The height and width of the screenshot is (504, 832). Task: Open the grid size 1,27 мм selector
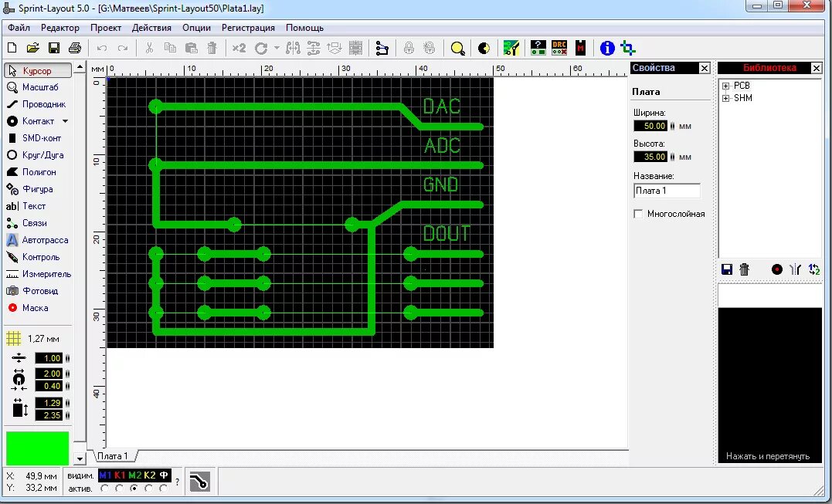(33, 338)
